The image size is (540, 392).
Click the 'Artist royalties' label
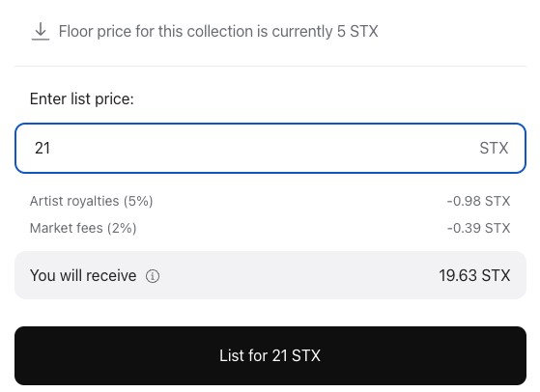click(74, 201)
